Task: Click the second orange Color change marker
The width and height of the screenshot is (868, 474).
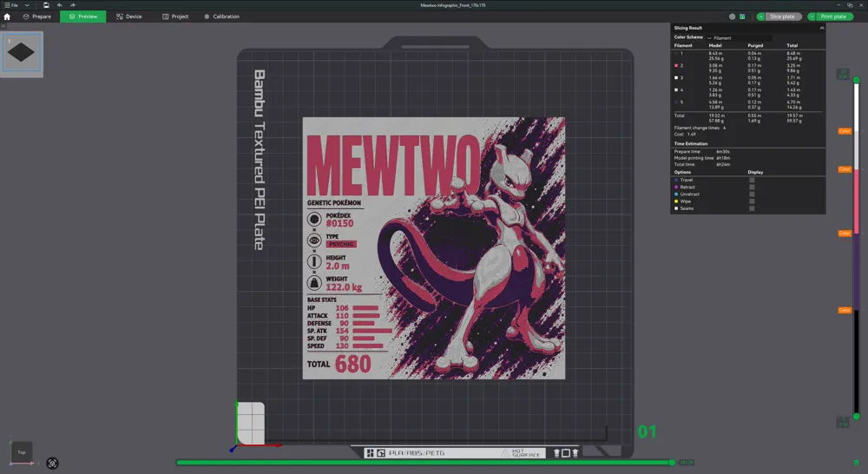Action: click(x=845, y=169)
